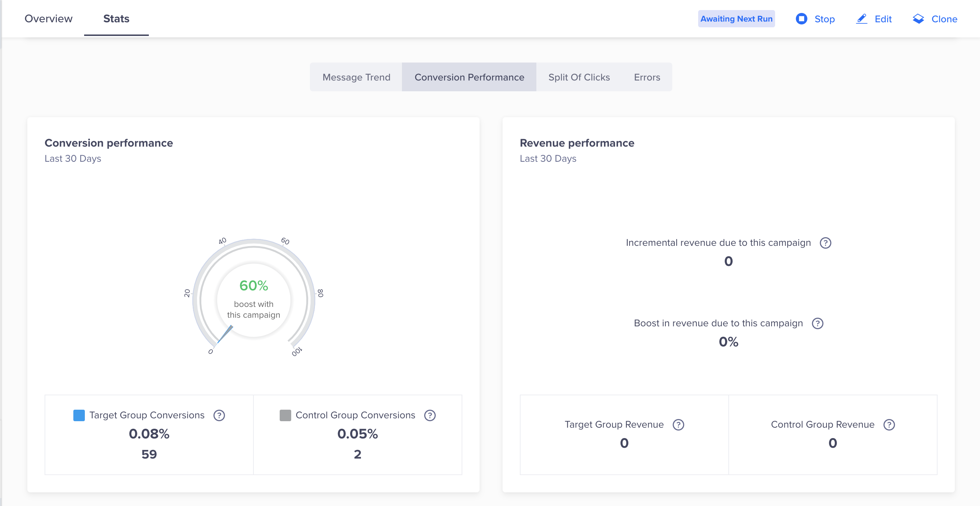Click the Stop square icon
This screenshot has height=506, width=980.
pyautogui.click(x=802, y=19)
